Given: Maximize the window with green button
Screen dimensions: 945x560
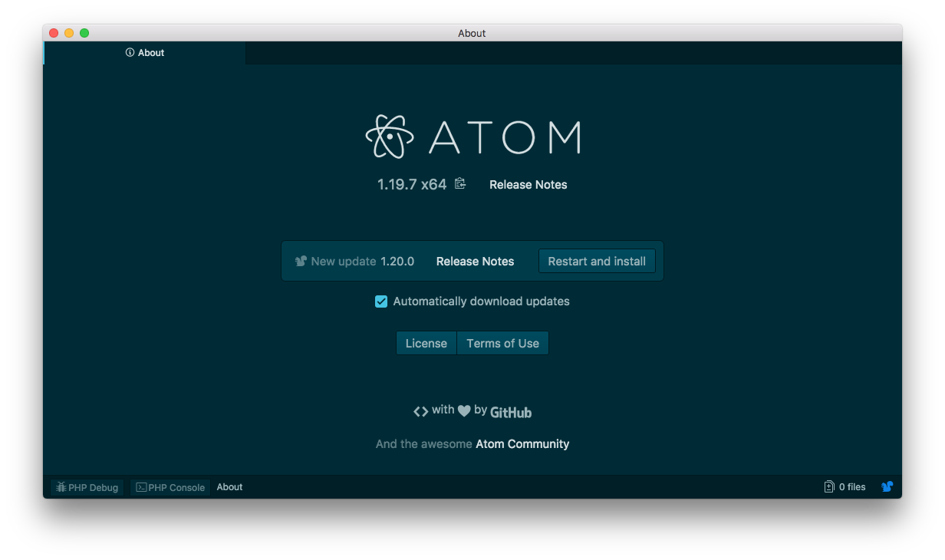Looking at the screenshot, I should [x=84, y=33].
